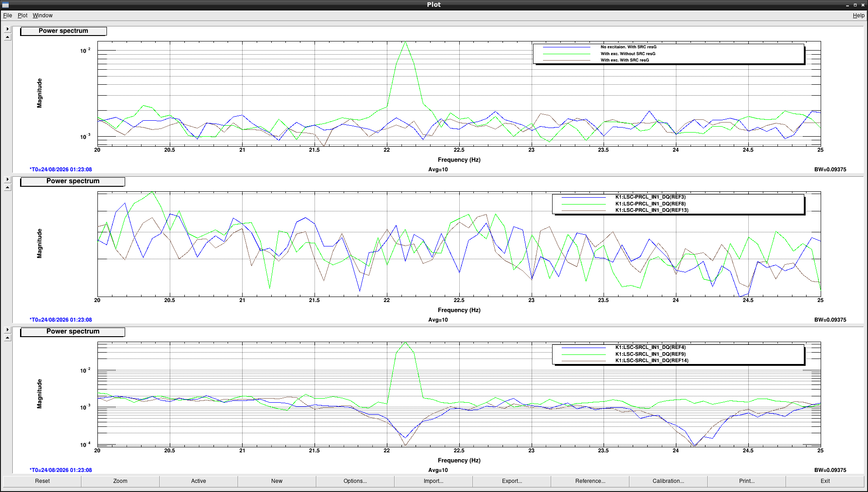Open the File menu

click(x=8, y=15)
